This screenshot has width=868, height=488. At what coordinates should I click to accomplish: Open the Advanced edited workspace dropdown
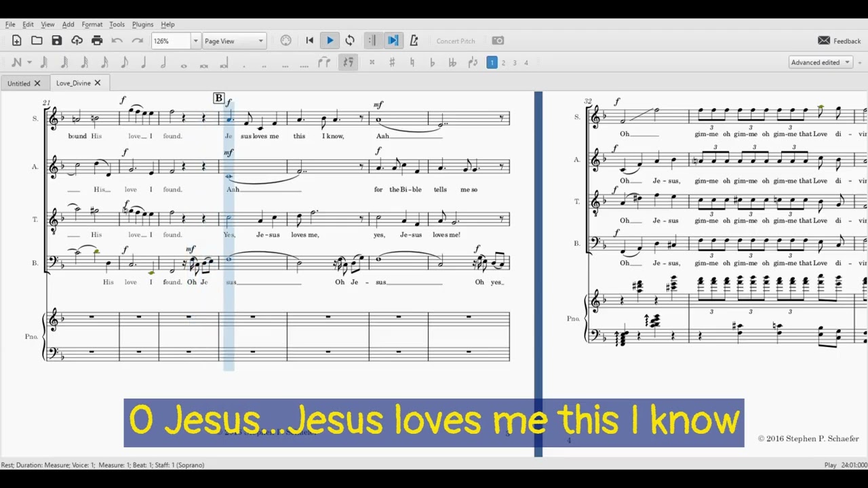(x=821, y=62)
